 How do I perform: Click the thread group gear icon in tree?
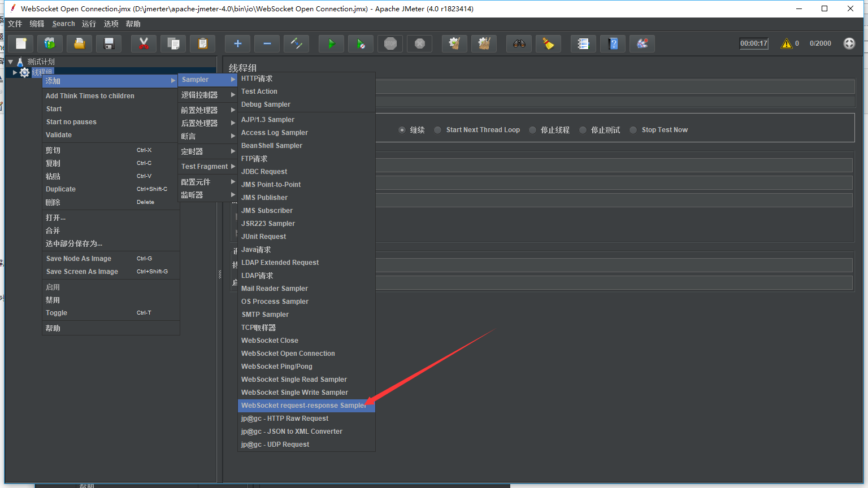tap(24, 72)
